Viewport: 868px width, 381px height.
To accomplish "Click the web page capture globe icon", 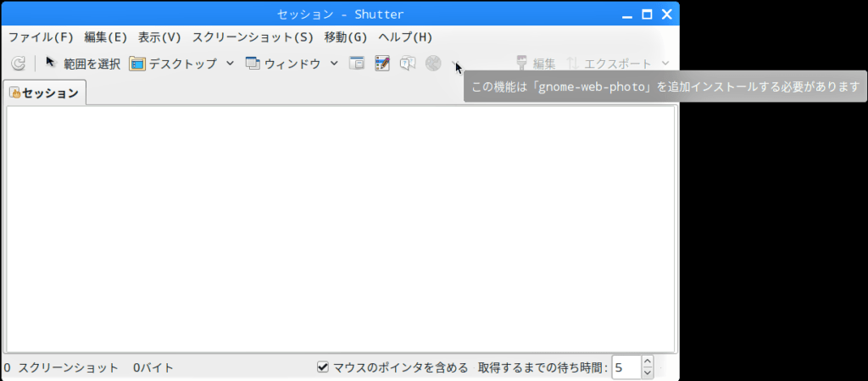I will pos(433,64).
